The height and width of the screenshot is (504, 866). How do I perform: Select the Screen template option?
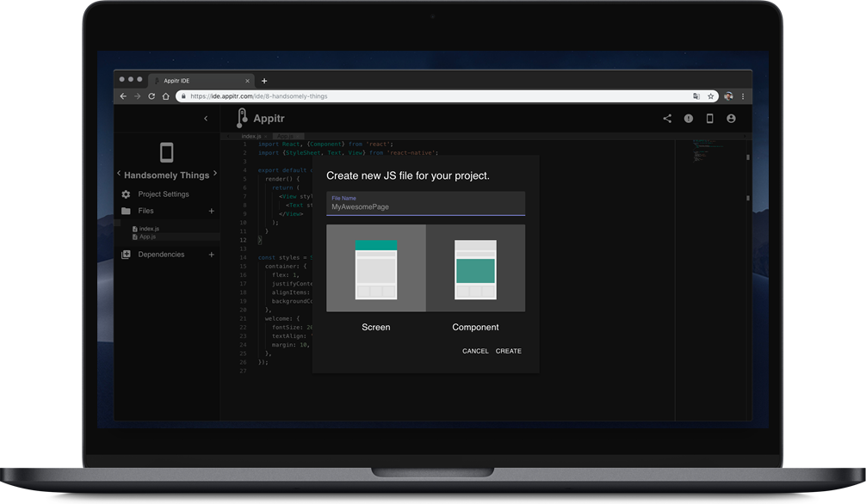click(x=376, y=268)
